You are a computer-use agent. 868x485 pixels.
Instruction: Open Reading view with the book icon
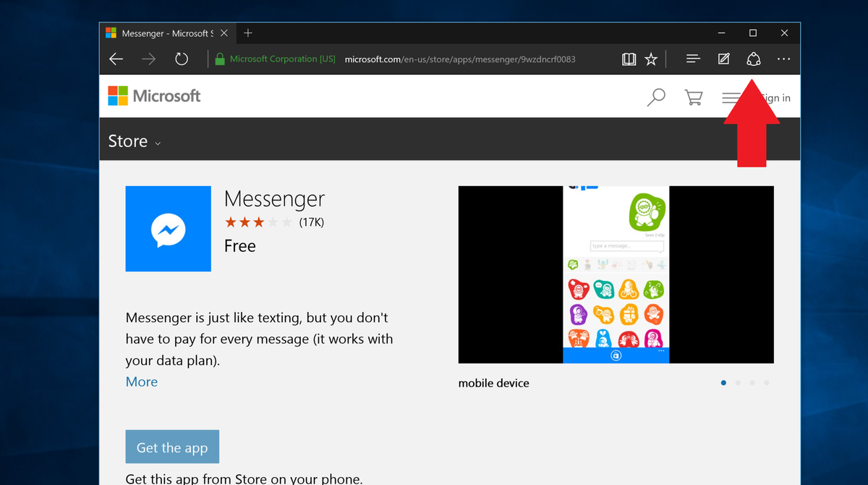click(x=629, y=59)
